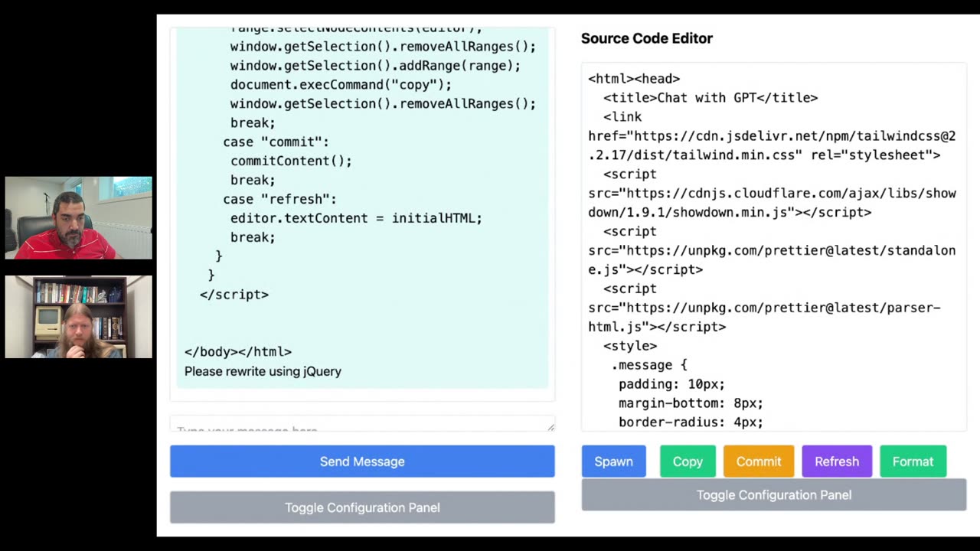Click the tailwind.min.css href text
The image size is (980, 551).
(x=772, y=145)
